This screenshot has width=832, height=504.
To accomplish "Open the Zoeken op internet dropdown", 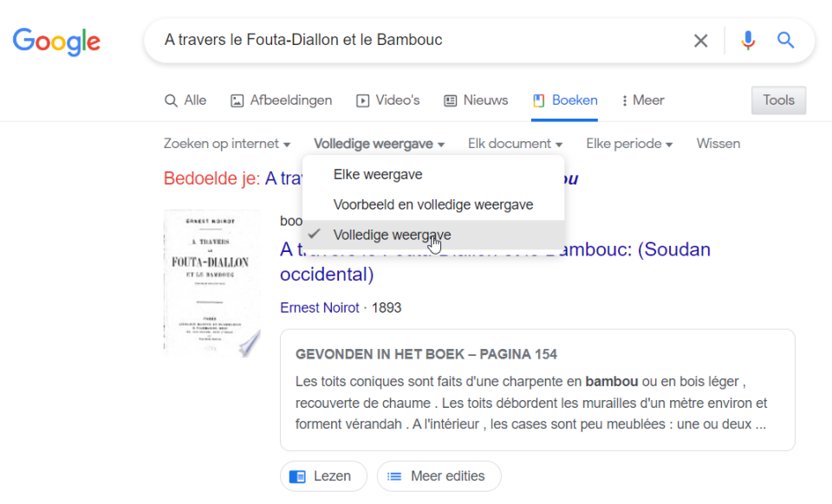I will (227, 143).
